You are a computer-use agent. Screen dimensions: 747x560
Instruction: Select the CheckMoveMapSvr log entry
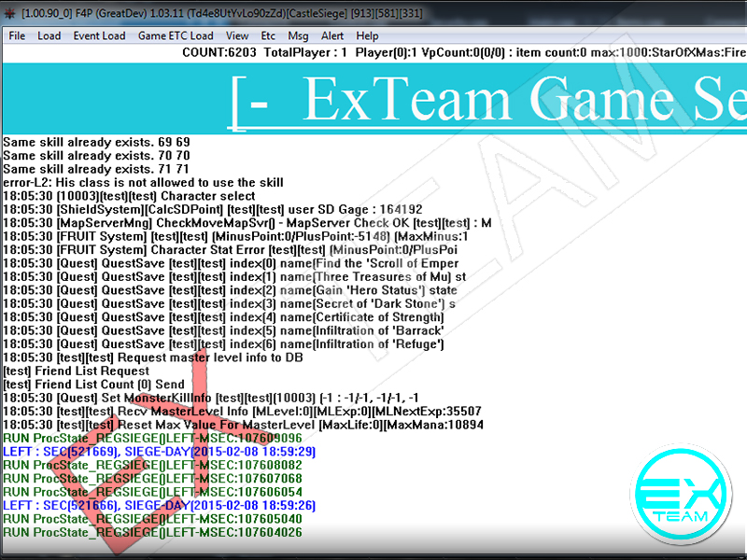[247, 223]
